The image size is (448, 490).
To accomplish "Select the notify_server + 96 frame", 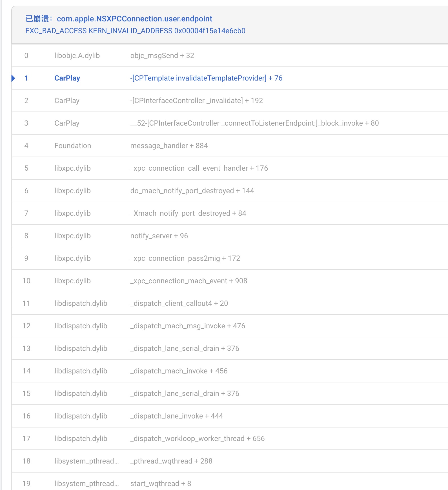I will coord(159,236).
